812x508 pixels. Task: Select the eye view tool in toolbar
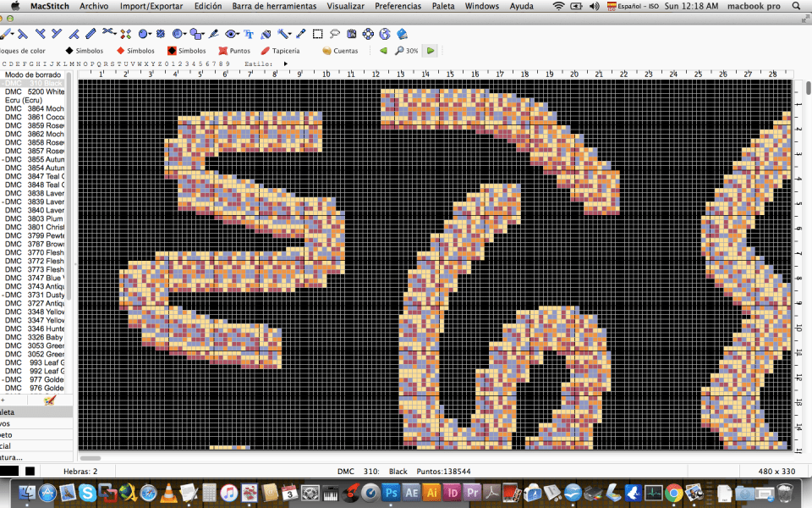(x=231, y=35)
